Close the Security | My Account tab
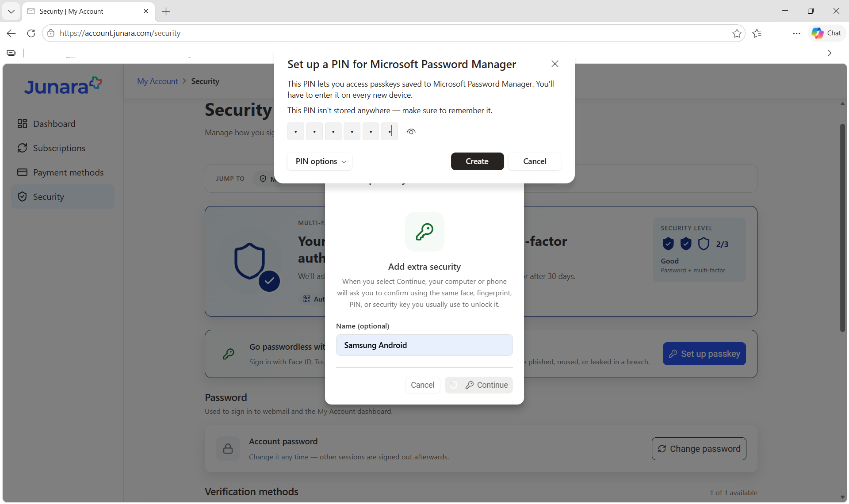The width and height of the screenshot is (849, 504). [x=146, y=11]
